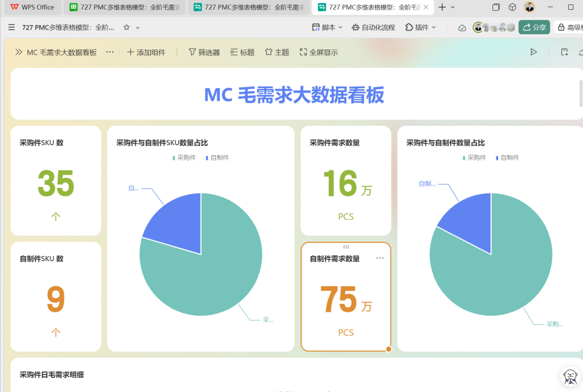Toggle 采购件 legend in SKU数量占比 chart
The height and width of the screenshot is (392, 583).
184,158
